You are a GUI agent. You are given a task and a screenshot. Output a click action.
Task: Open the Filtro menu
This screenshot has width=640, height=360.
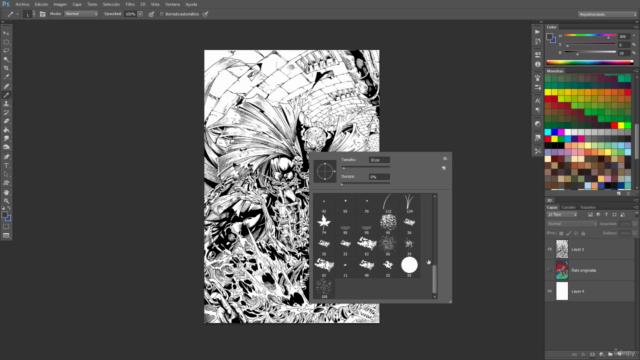pyautogui.click(x=130, y=4)
